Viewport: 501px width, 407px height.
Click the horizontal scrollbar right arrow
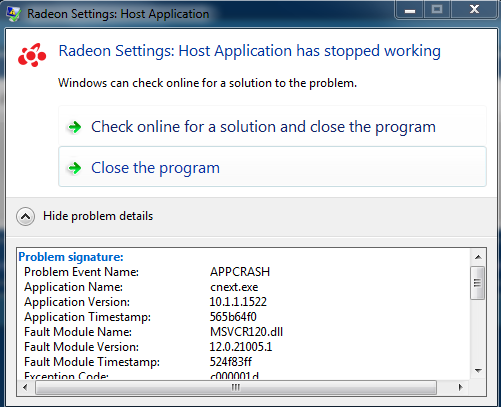[460, 387]
